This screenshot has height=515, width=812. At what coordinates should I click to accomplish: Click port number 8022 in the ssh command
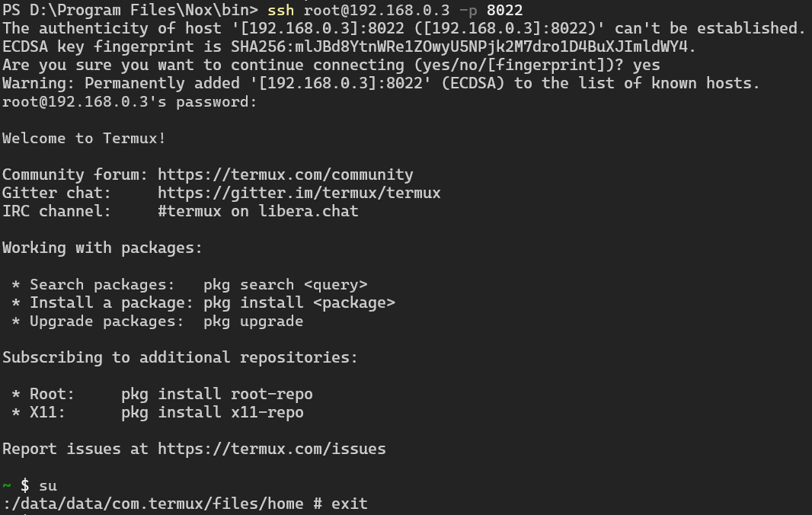[505, 11]
